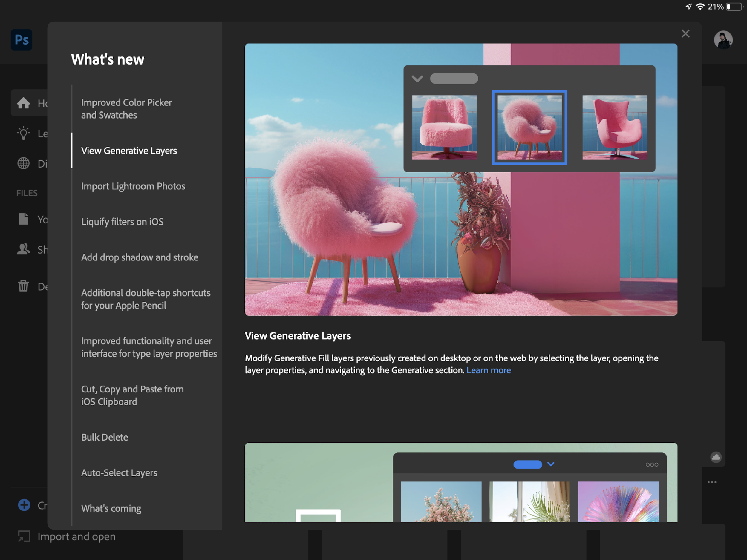Tap the Import and open icon

[24, 536]
